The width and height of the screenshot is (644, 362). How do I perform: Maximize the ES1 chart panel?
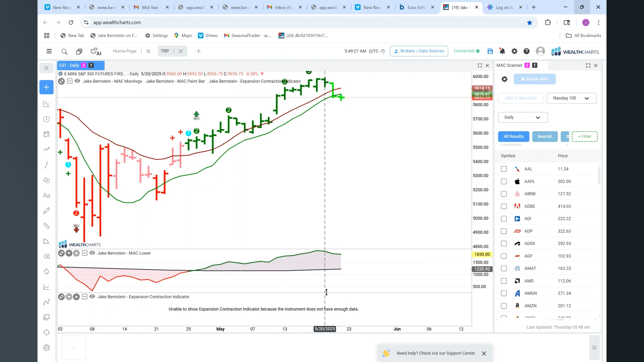[x=480, y=65]
